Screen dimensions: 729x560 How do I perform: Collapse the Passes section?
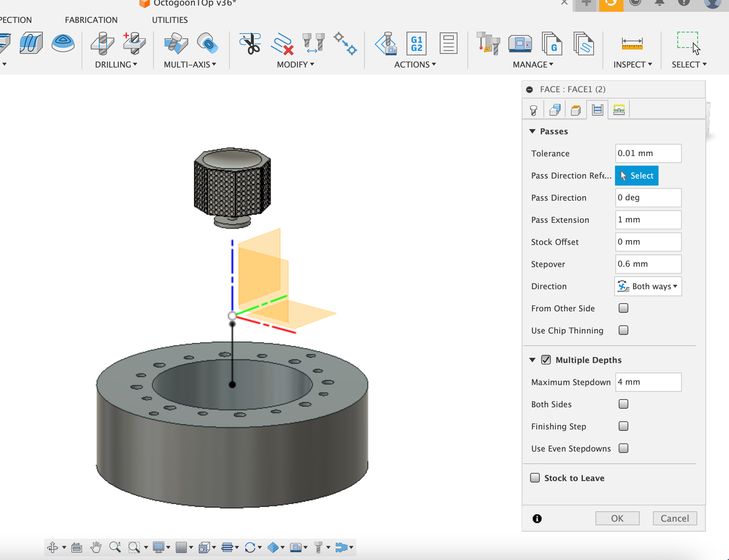tap(532, 131)
